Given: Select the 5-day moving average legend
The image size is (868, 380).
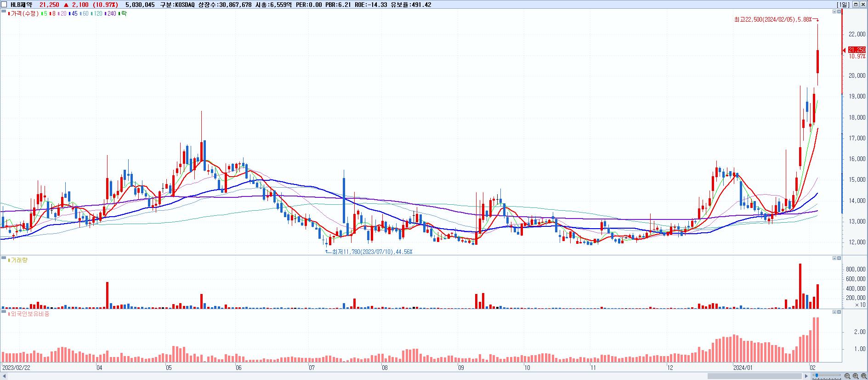Looking at the screenshot, I should pyautogui.click(x=44, y=14).
